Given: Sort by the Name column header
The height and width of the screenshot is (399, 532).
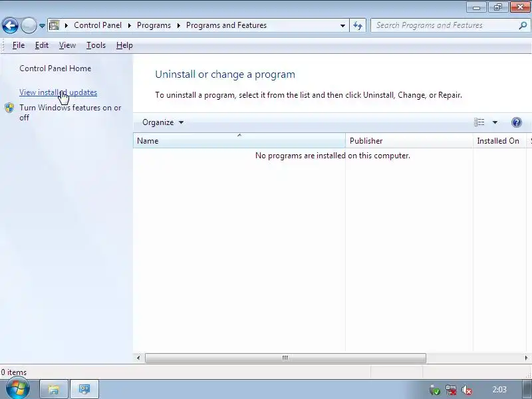Looking at the screenshot, I should (x=239, y=141).
